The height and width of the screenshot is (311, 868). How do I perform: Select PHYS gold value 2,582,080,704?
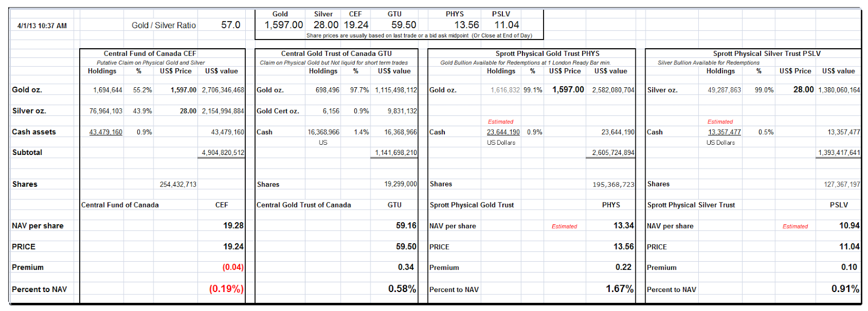tap(613, 90)
